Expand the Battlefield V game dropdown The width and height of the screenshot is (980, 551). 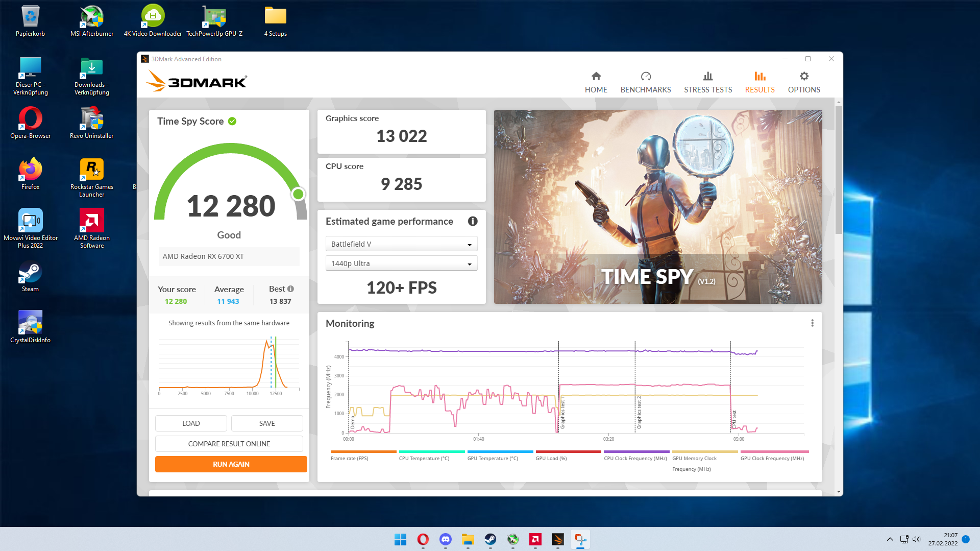pyautogui.click(x=401, y=244)
